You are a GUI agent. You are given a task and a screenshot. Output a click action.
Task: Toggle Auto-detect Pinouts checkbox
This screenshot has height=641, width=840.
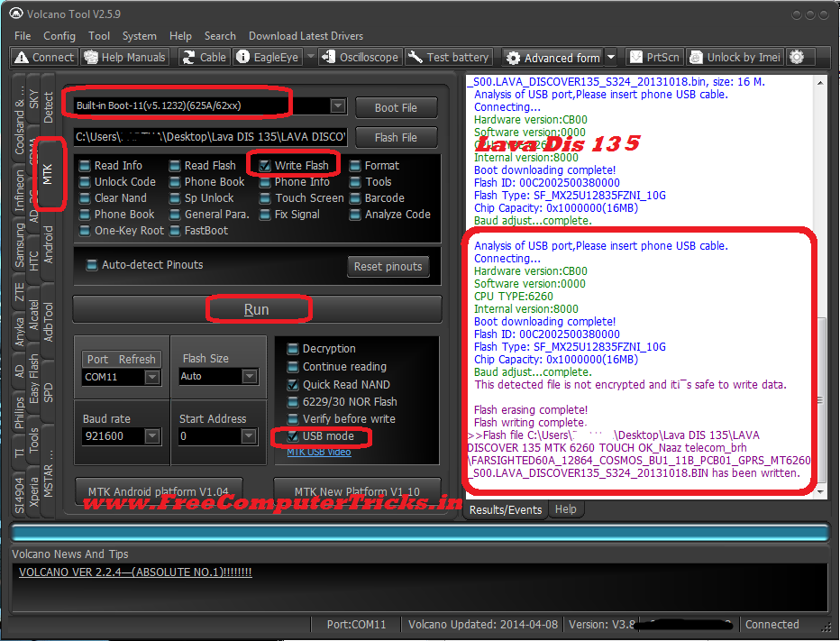92,265
